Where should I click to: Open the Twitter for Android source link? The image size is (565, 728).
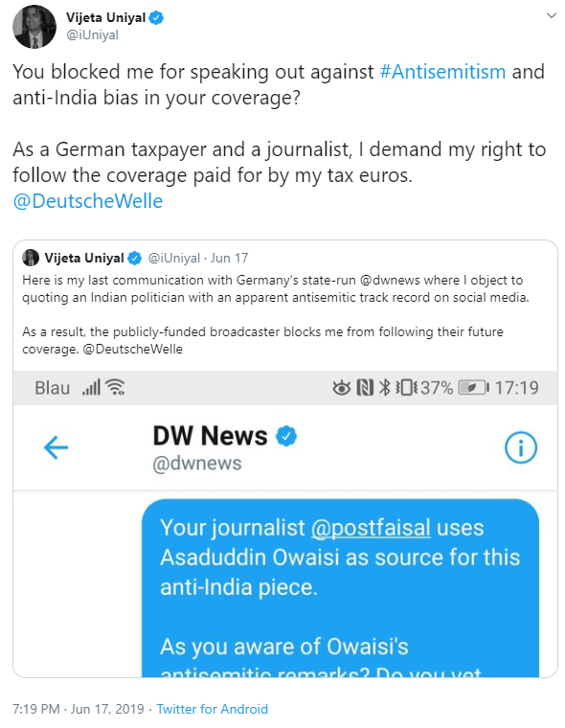coord(213,709)
